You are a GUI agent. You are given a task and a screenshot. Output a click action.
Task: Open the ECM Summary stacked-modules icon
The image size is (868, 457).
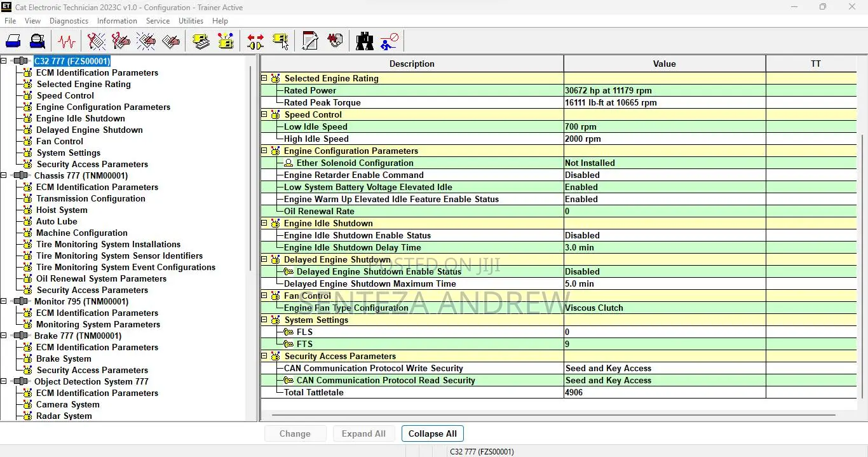201,41
